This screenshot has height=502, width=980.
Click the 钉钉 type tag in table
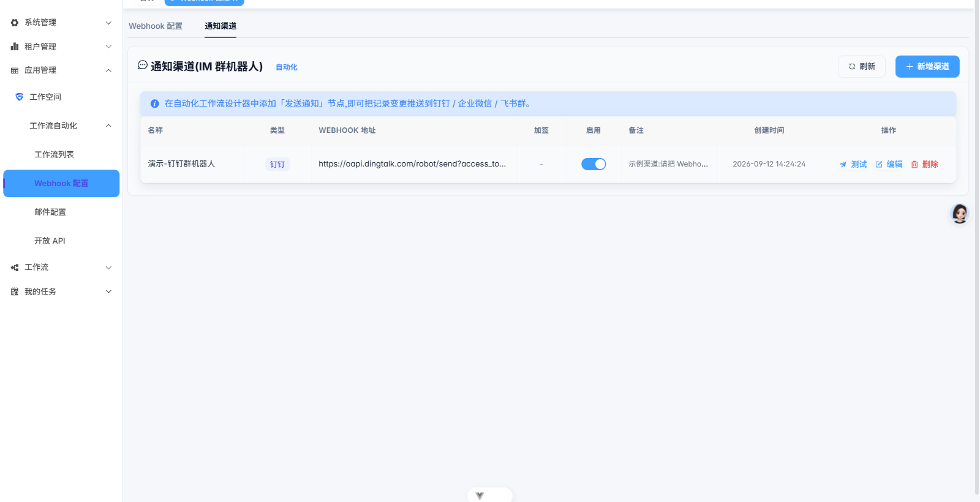pyautogui.click(x=277, y=164)
